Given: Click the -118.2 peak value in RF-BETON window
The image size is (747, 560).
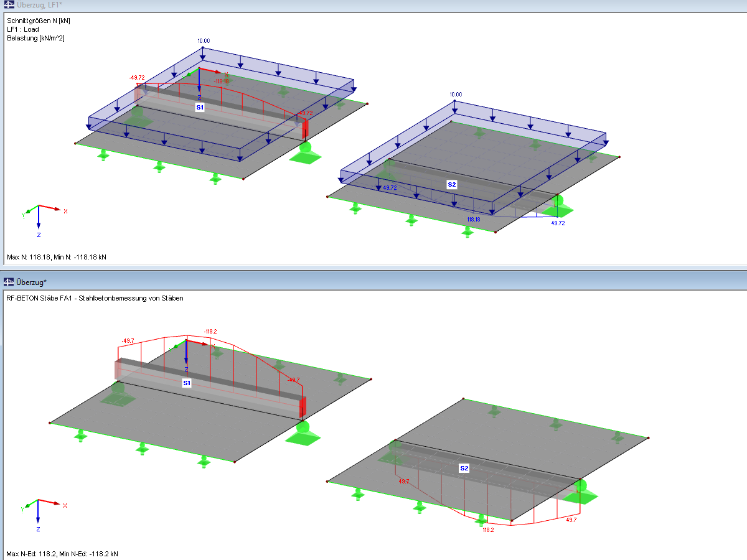Looking at the screenshot, I should [210, 332].
